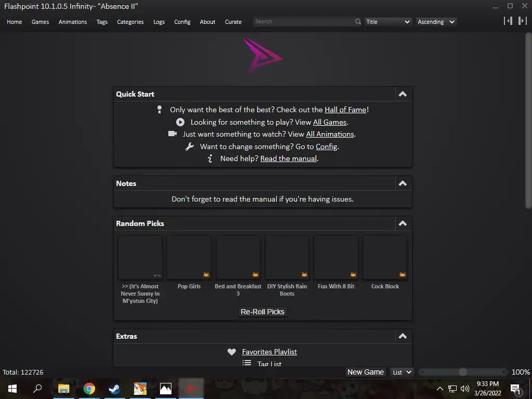Click the zoom slider plus end
This screenshot has height=399, width=532.
coord(504,372)
